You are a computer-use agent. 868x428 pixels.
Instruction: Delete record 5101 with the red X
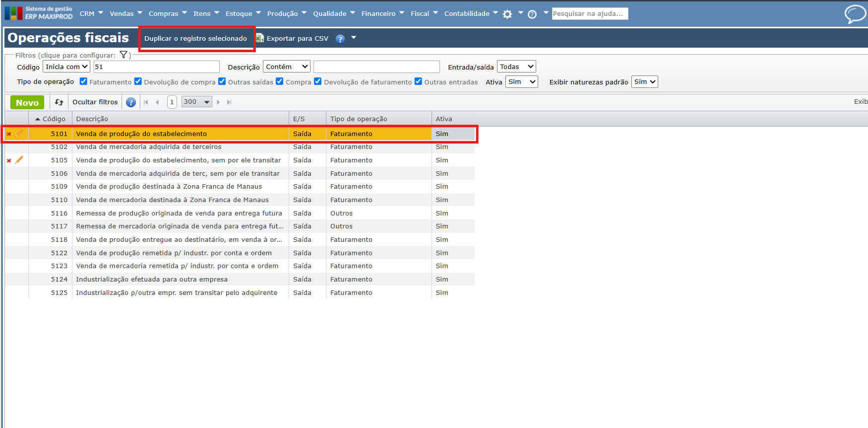pos(9,134)
